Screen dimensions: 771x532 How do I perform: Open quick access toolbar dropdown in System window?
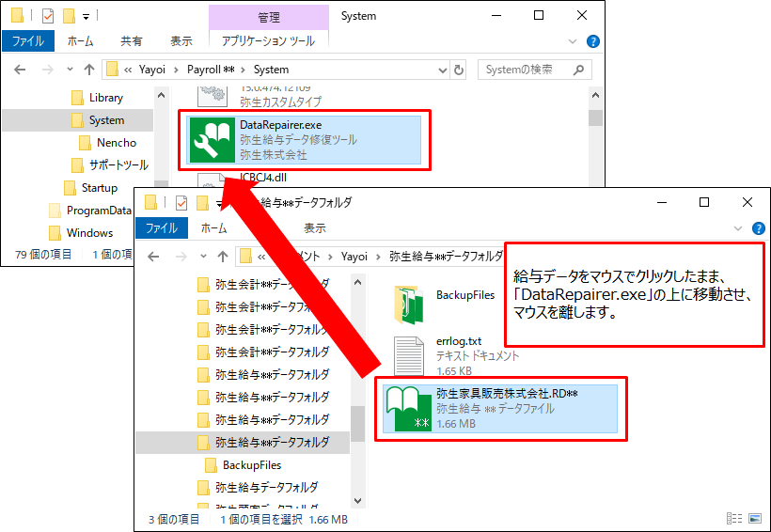(87, 17)
